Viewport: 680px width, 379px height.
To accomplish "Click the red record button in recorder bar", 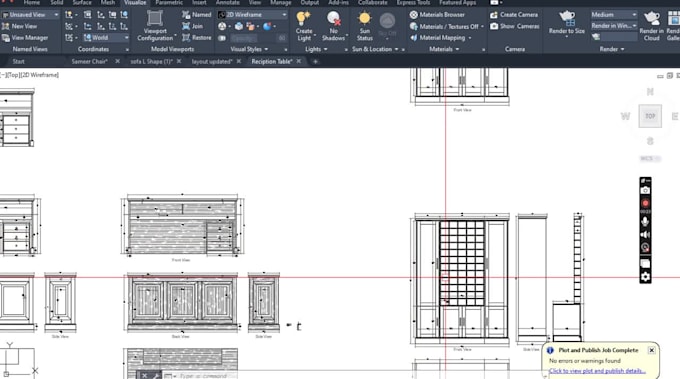I will tap(645, 203).
